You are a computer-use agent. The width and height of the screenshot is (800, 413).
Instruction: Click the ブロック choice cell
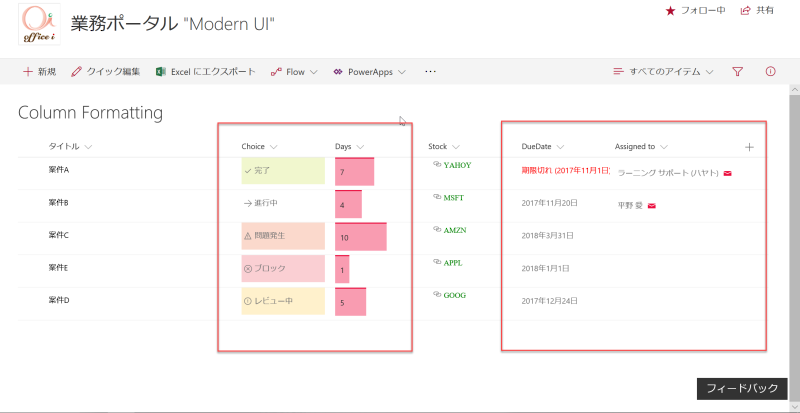click(283, 269)
